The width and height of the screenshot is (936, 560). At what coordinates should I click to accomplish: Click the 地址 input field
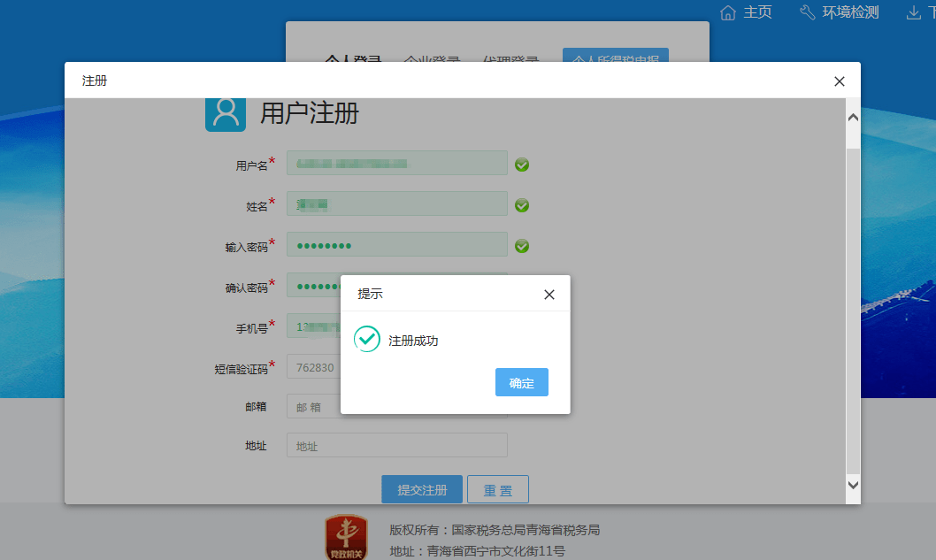(396, 445)
